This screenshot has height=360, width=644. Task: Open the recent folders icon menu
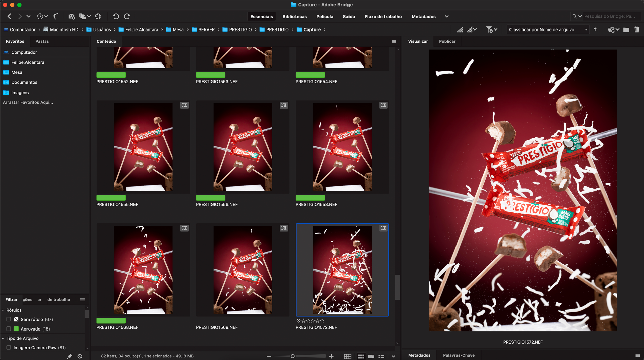click(613, 29)
